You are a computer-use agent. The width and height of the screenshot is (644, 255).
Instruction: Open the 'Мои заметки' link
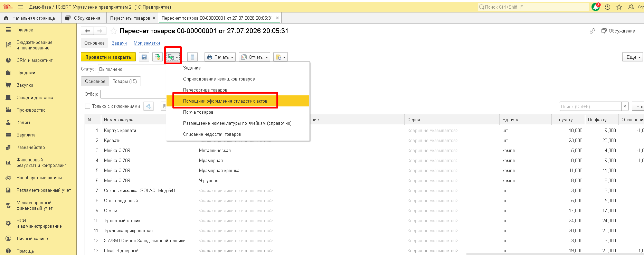pos(147,43)
